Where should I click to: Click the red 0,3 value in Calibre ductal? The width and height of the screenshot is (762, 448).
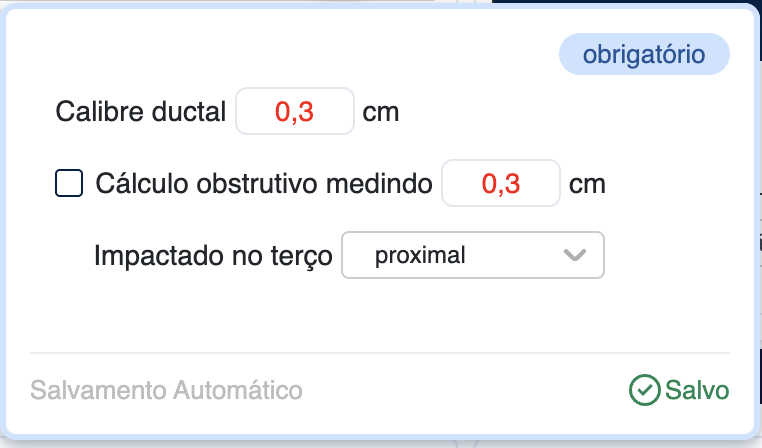tap(295, 111)
